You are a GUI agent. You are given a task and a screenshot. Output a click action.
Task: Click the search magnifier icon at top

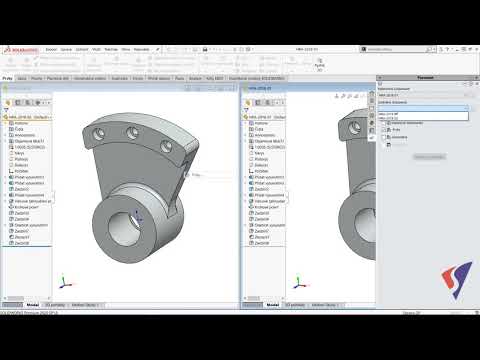(429, 49)
